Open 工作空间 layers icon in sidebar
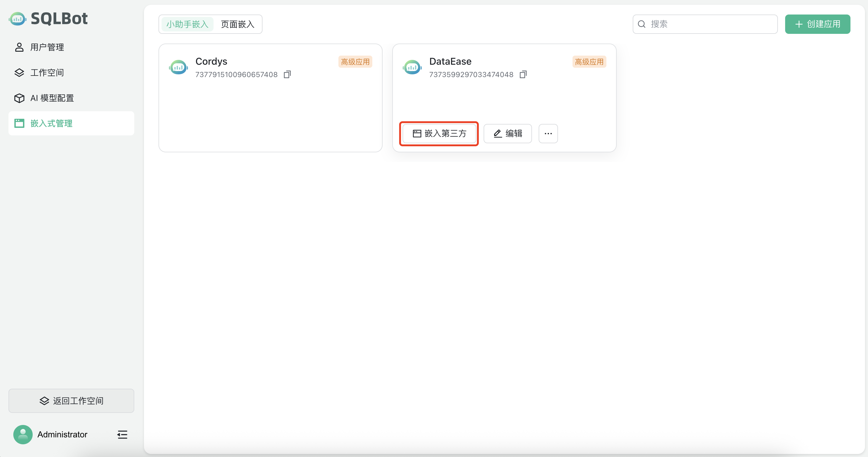The image size is (868, 457). coord(19,73)
